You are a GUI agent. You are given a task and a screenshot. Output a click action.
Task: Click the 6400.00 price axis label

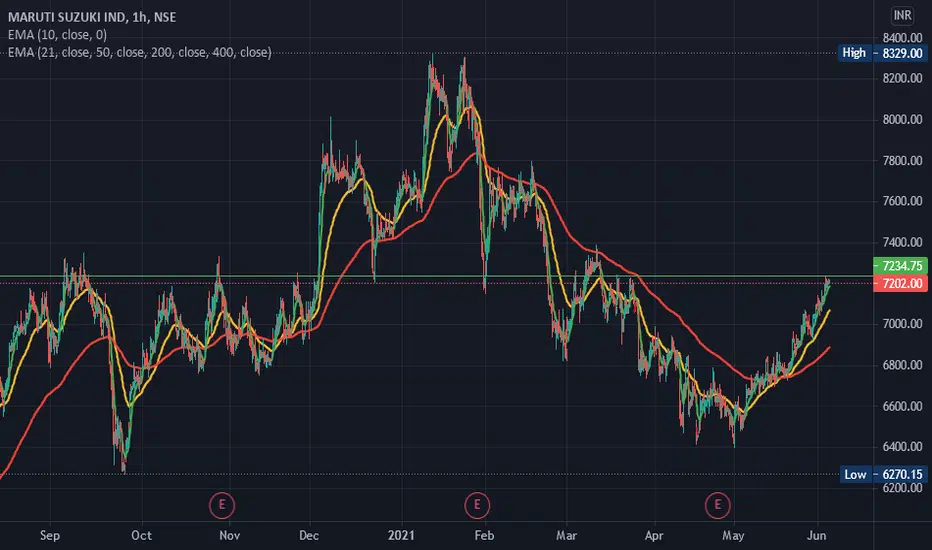click(902, 447)
